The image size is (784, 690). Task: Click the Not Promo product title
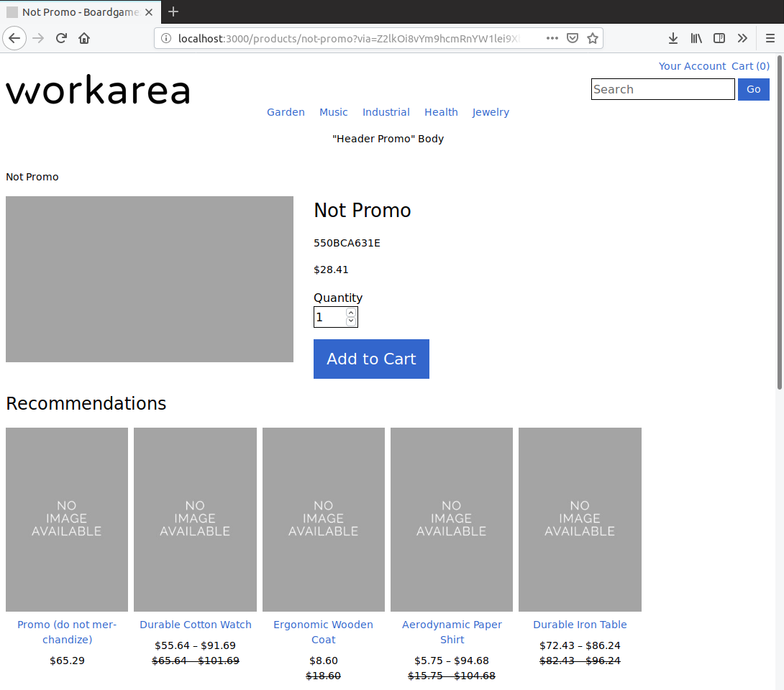(362, 211)
